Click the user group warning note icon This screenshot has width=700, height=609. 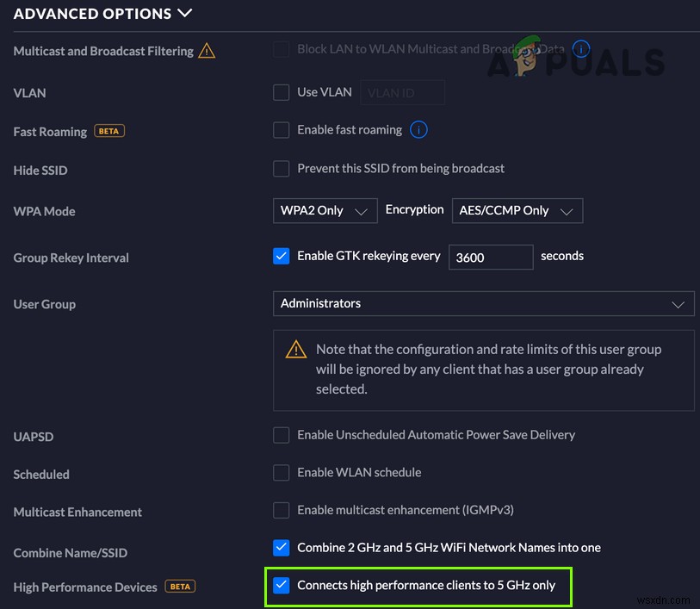296,349
